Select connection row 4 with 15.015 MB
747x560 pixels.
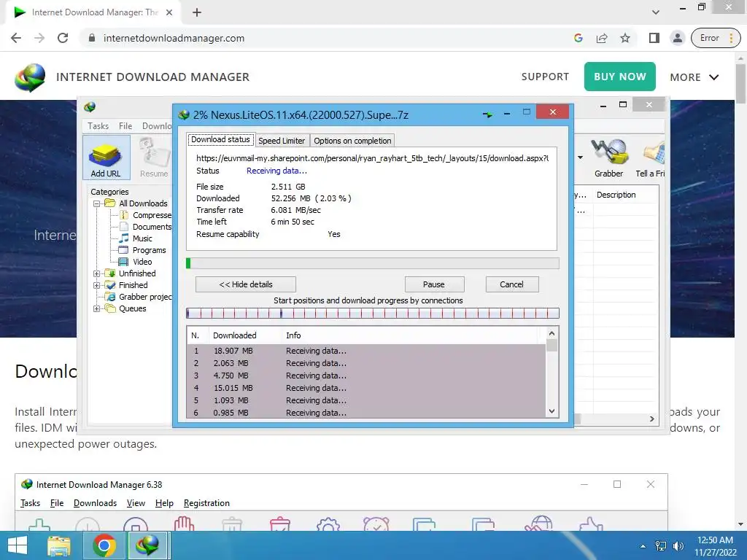(x=366, y=388)
